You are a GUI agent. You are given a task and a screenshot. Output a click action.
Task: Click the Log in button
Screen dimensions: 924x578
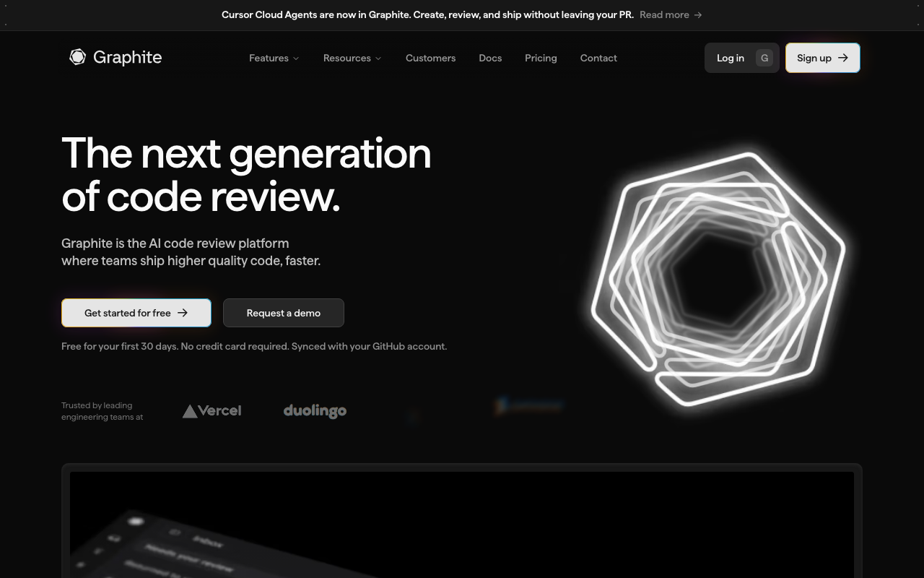(730, 57)
